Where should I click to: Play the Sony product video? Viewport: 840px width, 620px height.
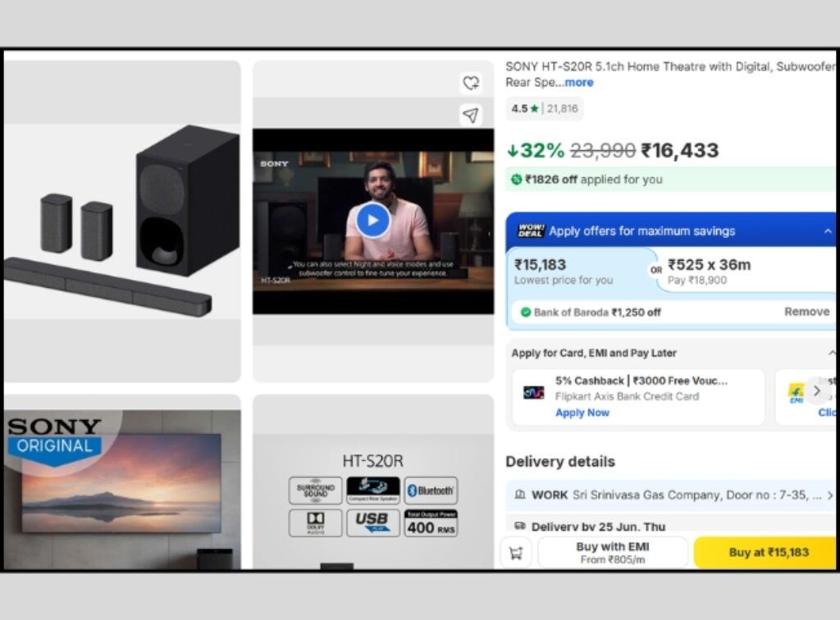point(373,220)
